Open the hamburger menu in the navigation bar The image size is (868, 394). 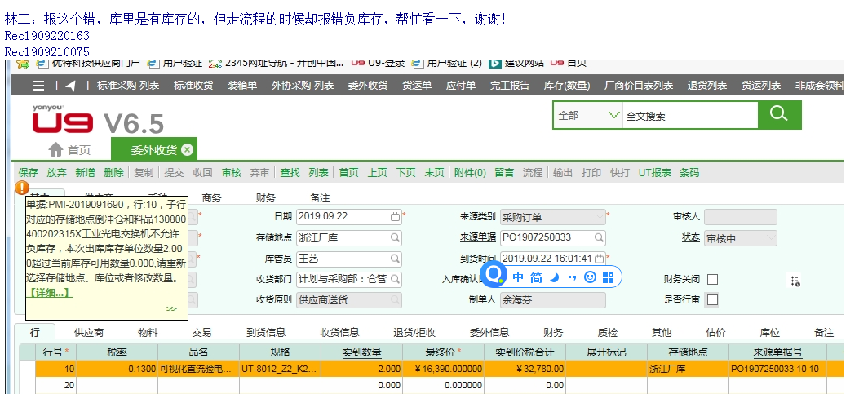(x=39, y=86)
